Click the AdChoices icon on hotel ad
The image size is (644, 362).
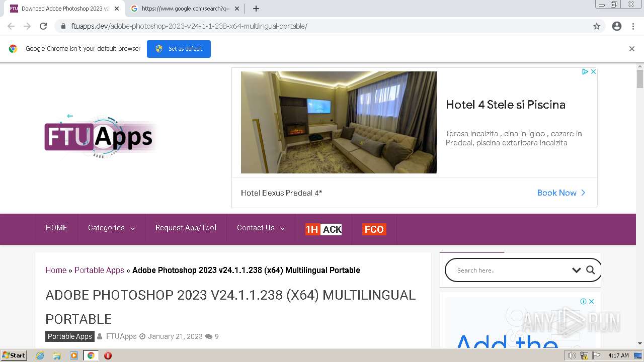click(x=585, y=72)
